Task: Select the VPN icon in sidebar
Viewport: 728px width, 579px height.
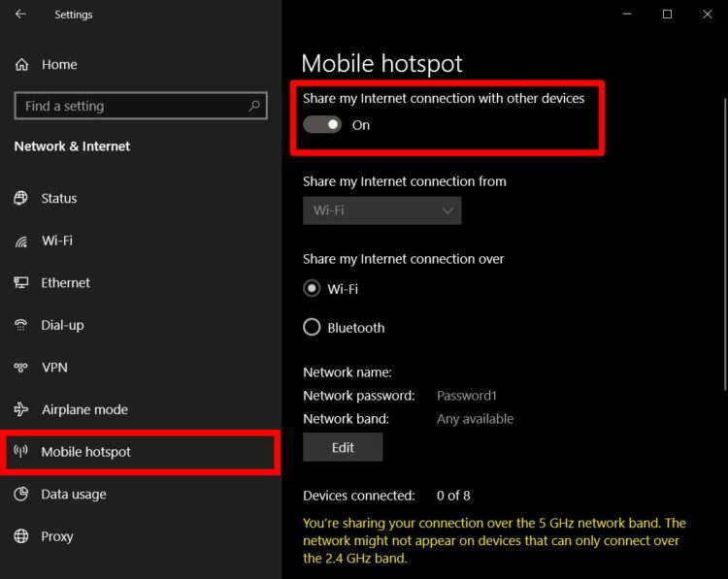Action: [21, 368]
